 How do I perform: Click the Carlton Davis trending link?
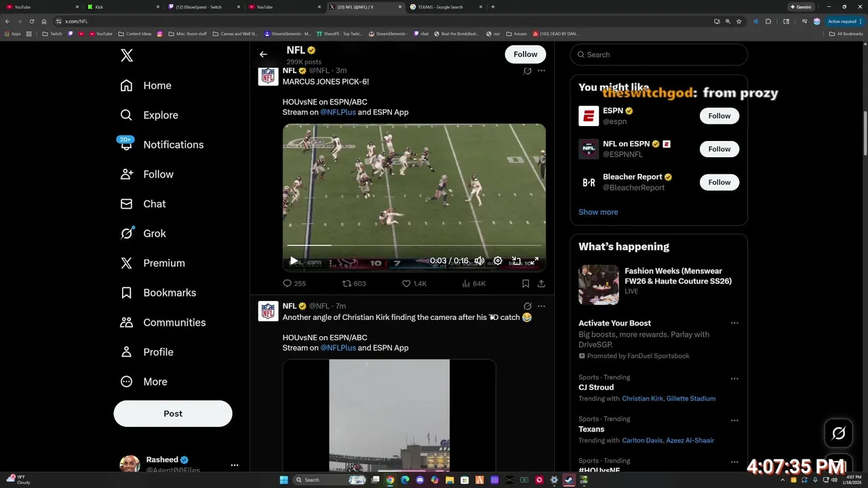(643, 441)
